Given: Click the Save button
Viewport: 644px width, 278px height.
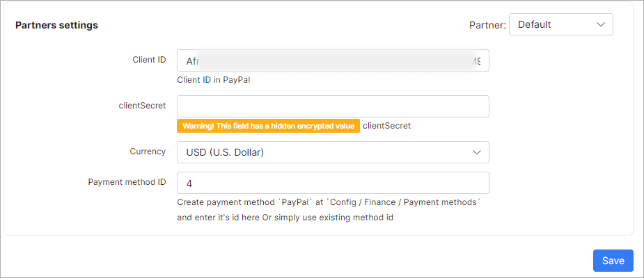Looking at the screenshot, I should point(613,261).
